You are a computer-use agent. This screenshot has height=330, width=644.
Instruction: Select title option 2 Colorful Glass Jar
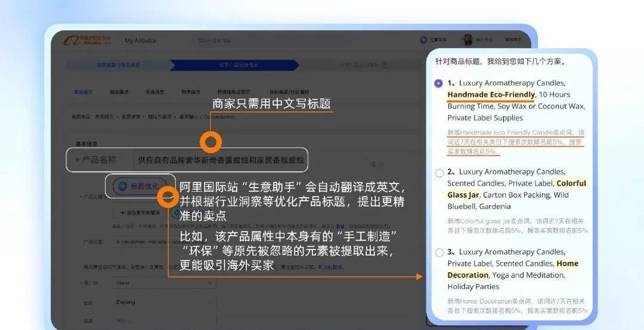tap(439, 173)
